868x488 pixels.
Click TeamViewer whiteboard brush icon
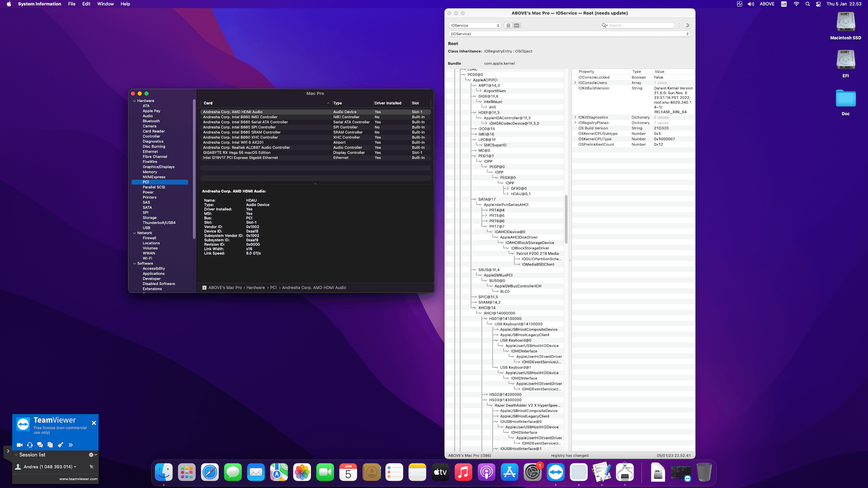click(x=60, y=445)
